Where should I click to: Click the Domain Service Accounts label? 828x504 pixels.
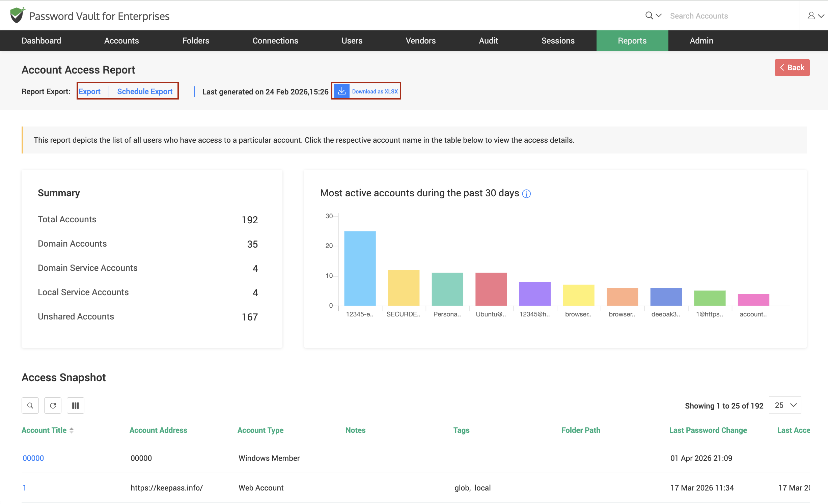[x=88, y=268]
